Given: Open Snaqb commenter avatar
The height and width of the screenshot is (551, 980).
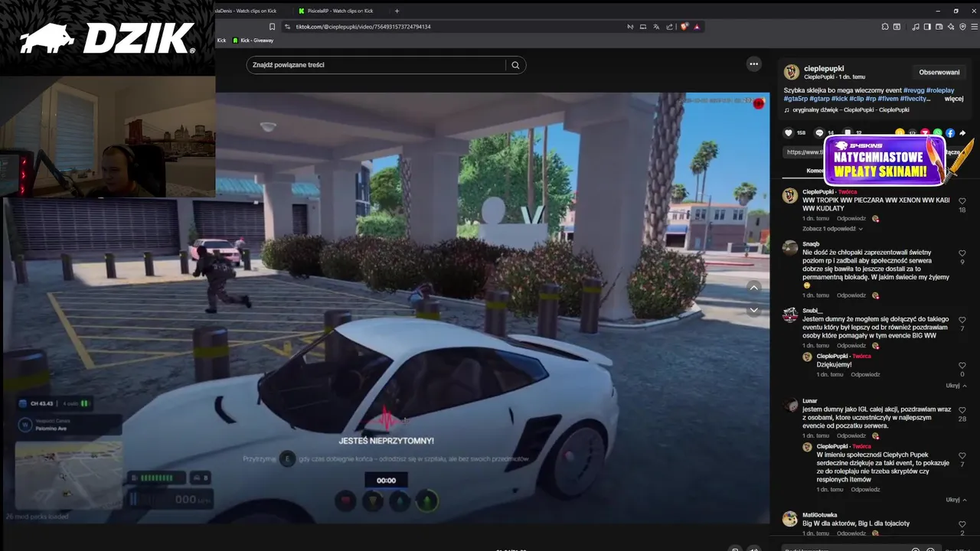Looking at the screenshot, I should tap(790, 248).
